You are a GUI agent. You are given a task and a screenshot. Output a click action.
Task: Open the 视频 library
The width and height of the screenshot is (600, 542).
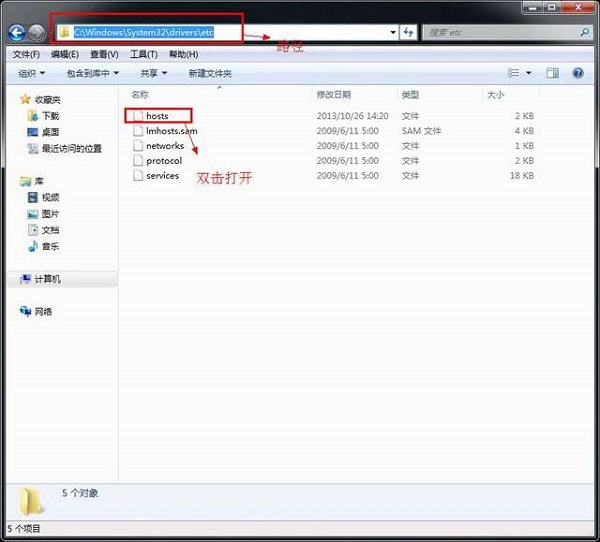pos(50,198)
